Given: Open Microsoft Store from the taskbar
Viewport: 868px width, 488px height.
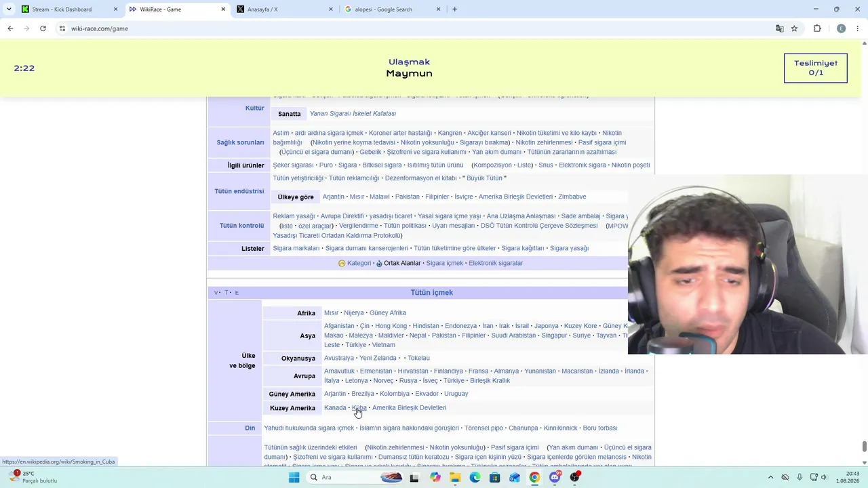Looking at the screenshot, I should [x=495, y=477].
